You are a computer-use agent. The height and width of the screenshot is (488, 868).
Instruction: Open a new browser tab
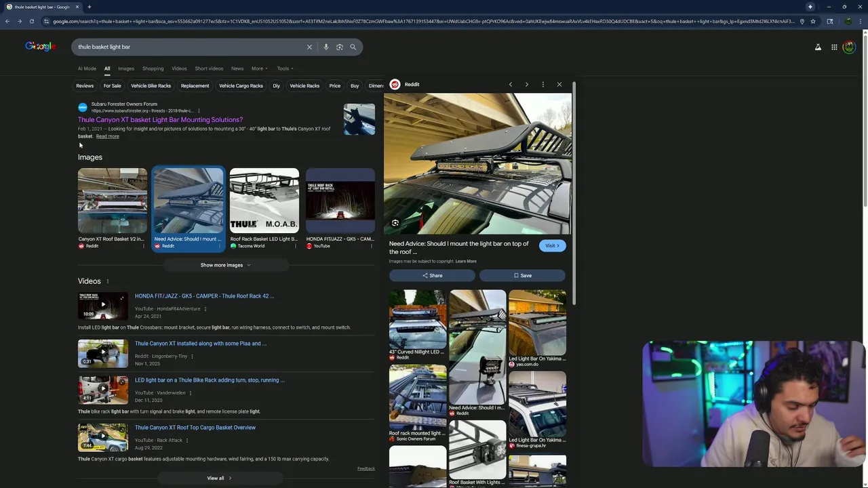click(x=89, y=7)
